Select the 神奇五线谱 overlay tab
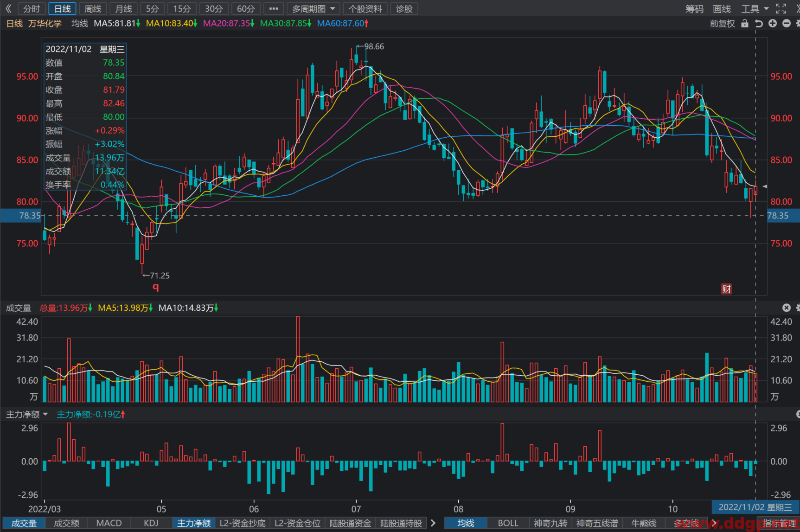800x532 pixels. pyautogui.click(x=597, y=523)
